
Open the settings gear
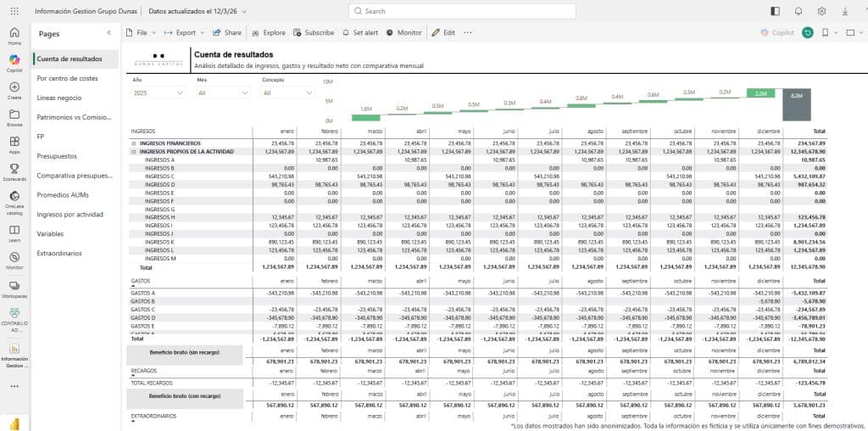tap(821, 11)
